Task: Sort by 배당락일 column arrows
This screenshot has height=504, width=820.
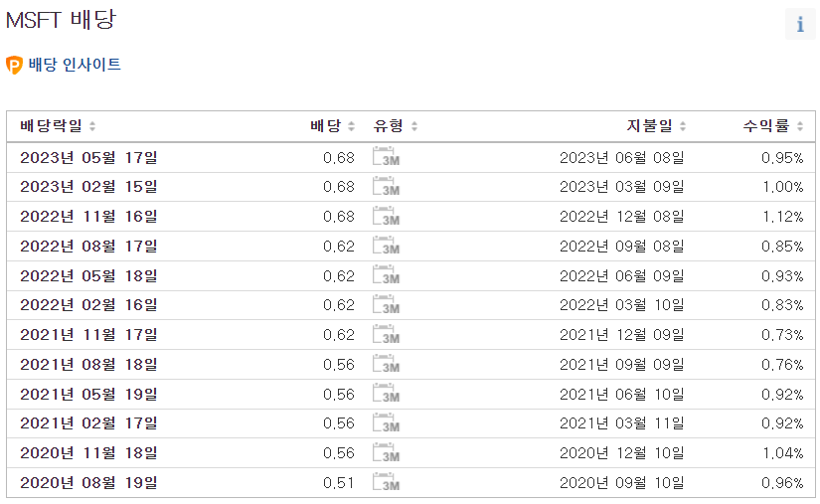Action: [92, 126]
